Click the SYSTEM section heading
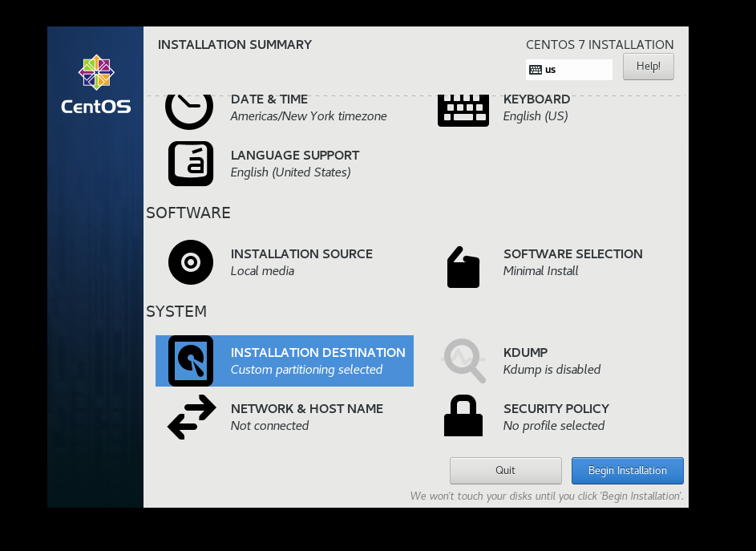Image resolution: width=756 pixels, height=551 pixels. [176, 312]
